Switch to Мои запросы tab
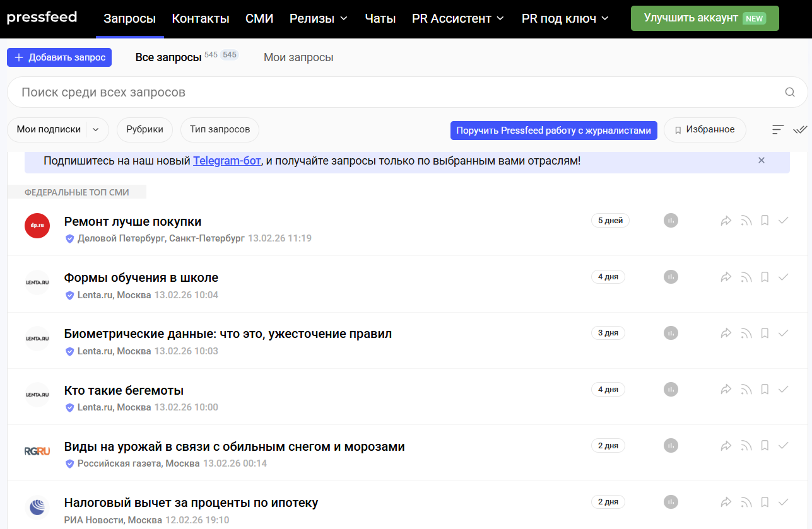This screenshot has height=529, width=812. click(x=298, y=57)
